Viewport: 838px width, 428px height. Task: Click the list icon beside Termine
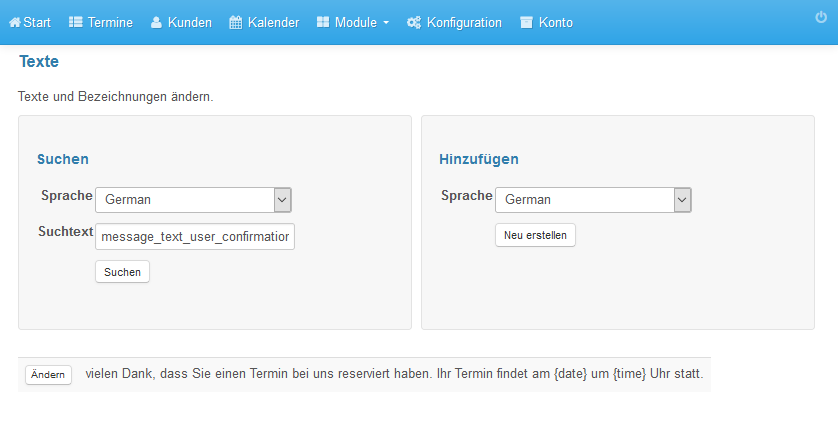coord(76,22)
